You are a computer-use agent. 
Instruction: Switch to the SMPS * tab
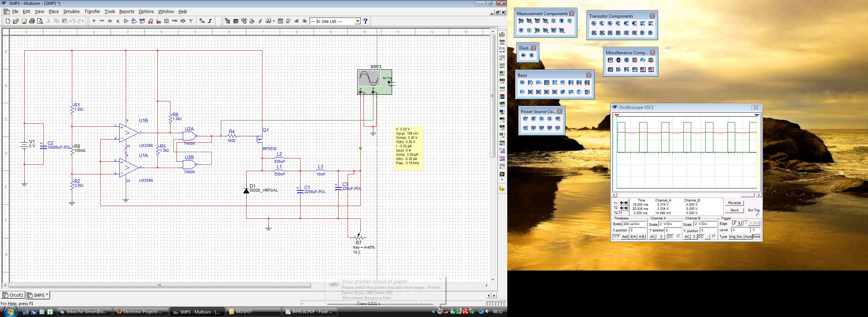[38, 295]
